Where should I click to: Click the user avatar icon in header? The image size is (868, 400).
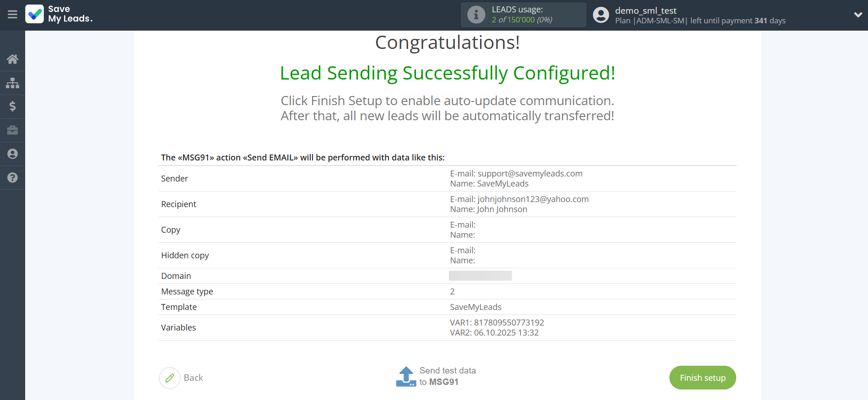point(601,15)
